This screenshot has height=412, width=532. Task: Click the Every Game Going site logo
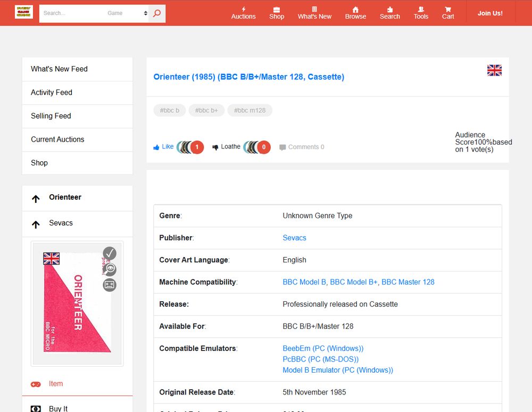coord(24,12)
